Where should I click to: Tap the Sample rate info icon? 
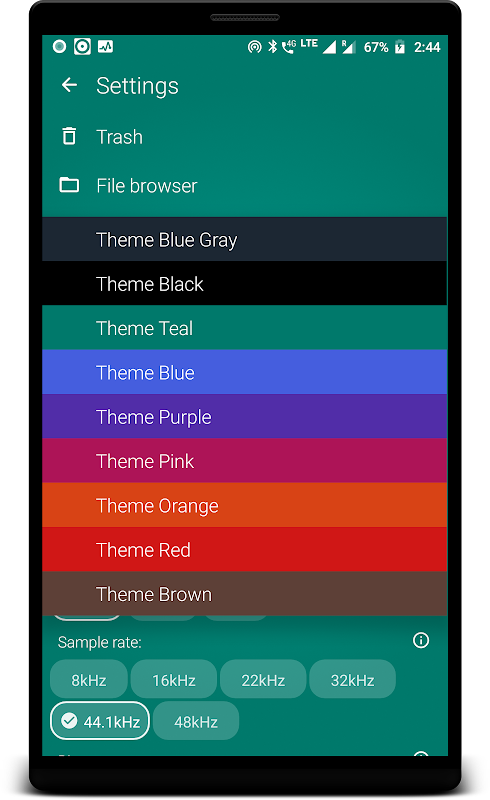click(x=421, y=640)
